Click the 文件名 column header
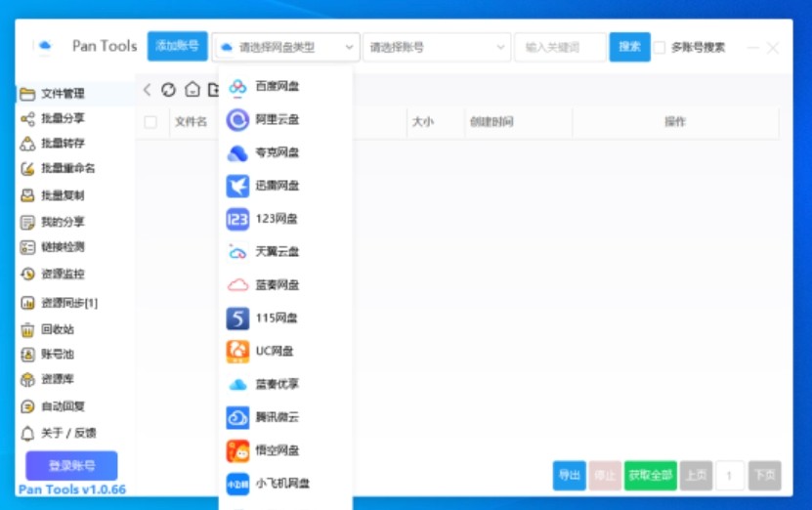Image resolution: width=812 pixels, height=510 pixels. (x=191, y=122)
